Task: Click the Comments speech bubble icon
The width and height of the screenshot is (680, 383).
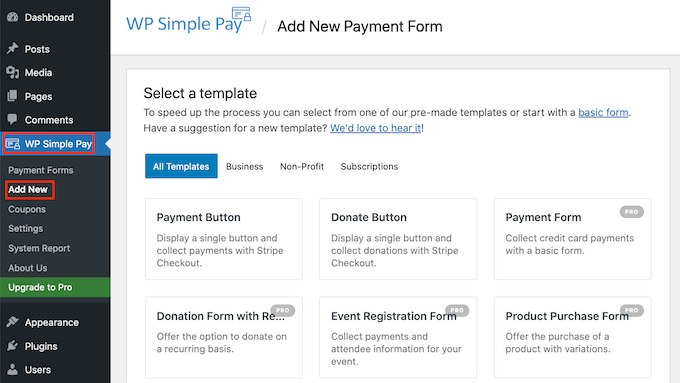Action: [13, 119]
